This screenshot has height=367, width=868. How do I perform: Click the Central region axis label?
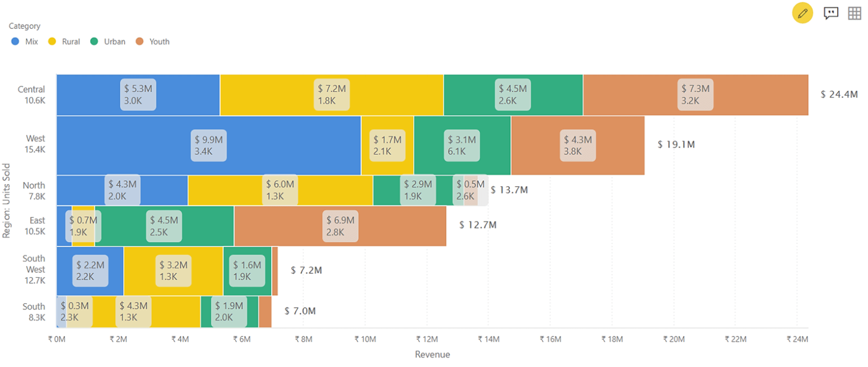pyautogui.click(x=32, y=94)
